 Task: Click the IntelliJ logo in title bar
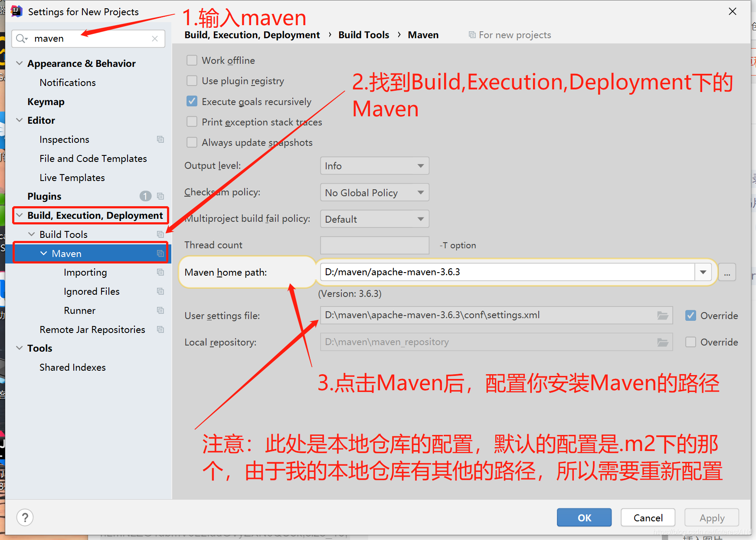point(16,11)
